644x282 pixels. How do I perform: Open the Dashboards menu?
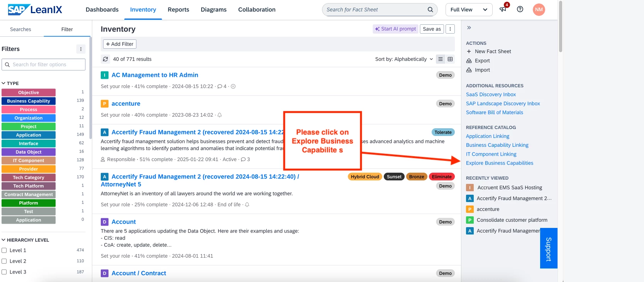click(102, 10)
